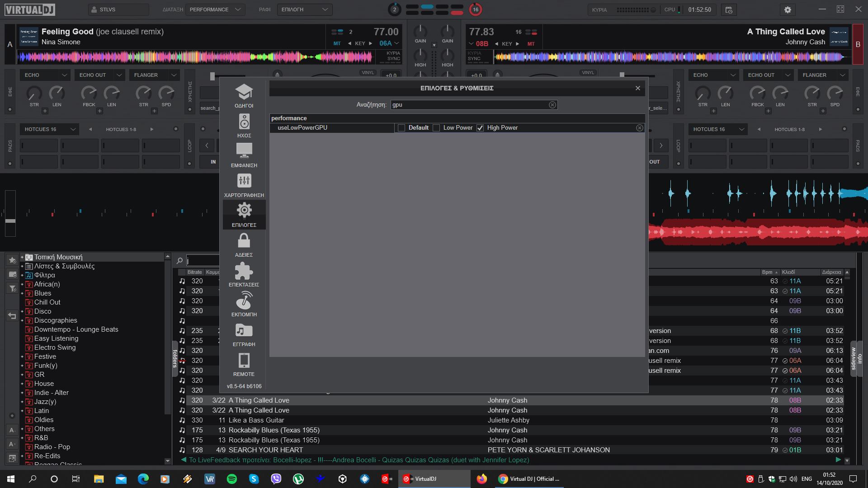This screenshot has height=488, width=868.
Task: Open left deck ECHO OUT effect dropdown
Action: [99, 75]
